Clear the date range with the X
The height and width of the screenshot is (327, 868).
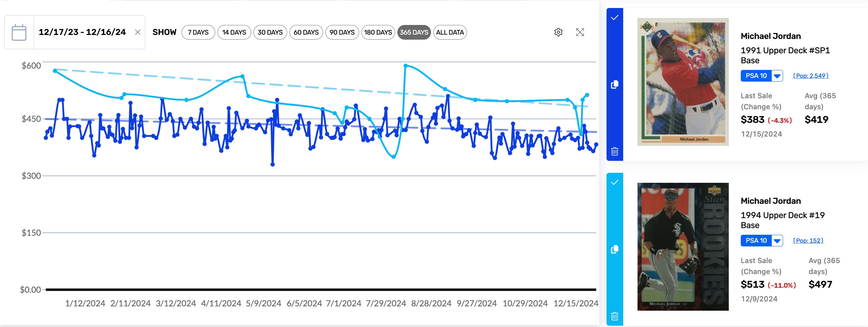138,32
